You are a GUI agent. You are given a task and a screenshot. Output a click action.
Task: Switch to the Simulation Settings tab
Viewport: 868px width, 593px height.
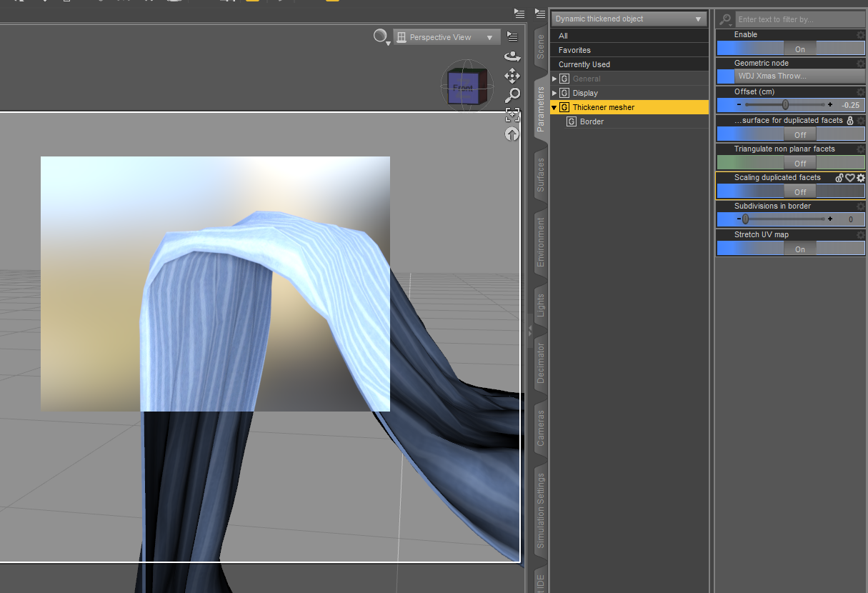[x=541, y=509]
